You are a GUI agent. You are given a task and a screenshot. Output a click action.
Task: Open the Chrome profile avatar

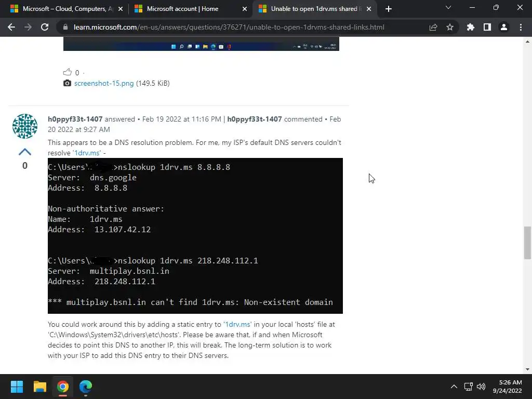504,27
